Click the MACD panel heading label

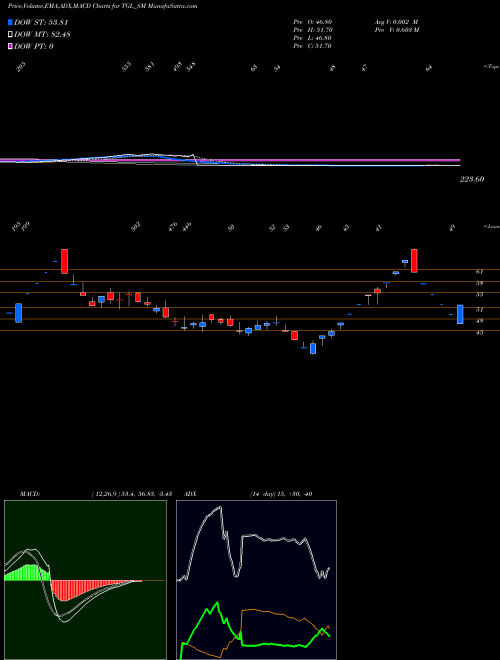click(x=29, y=494)
